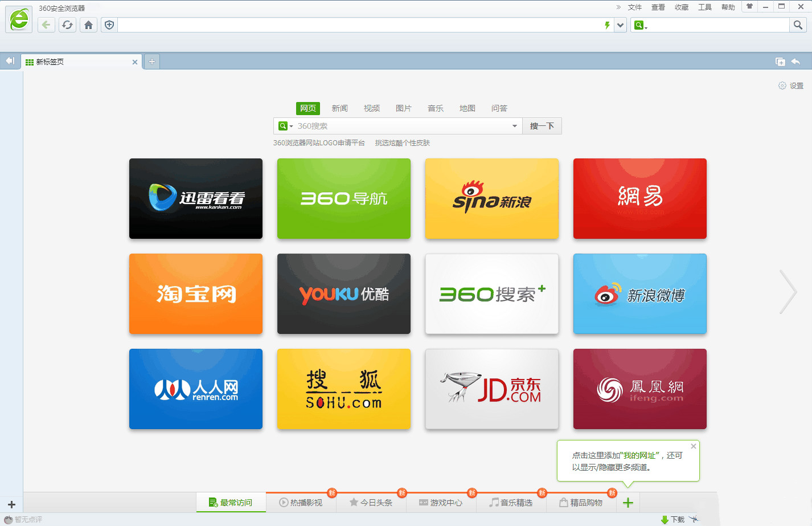Screen dimensions: 812x526
Task: Switch to 最常访问 channel tab
Action: (x=231, y=502)
